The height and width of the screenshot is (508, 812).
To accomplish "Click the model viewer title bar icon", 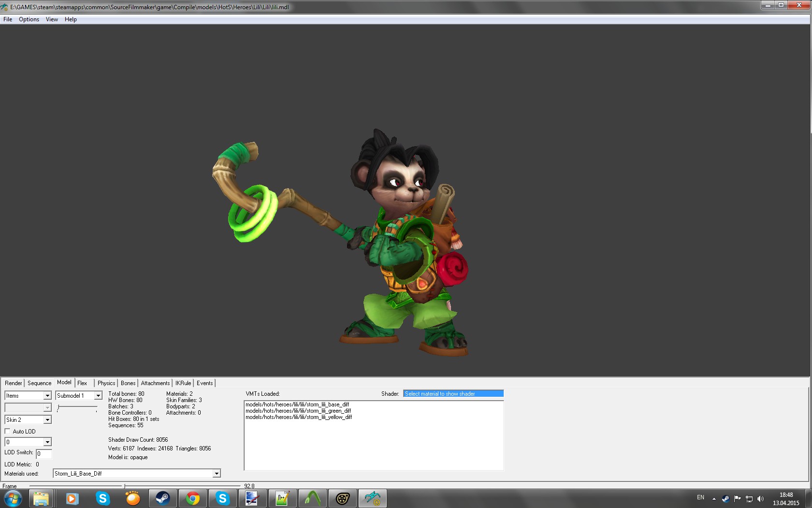I will pyautogui.click(x=4, y=7).
